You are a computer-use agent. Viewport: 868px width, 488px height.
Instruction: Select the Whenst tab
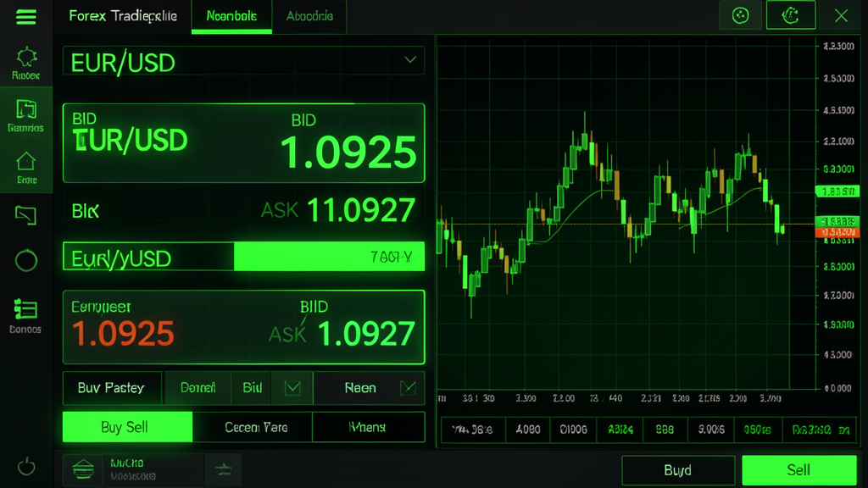click(x=368, y=427)
